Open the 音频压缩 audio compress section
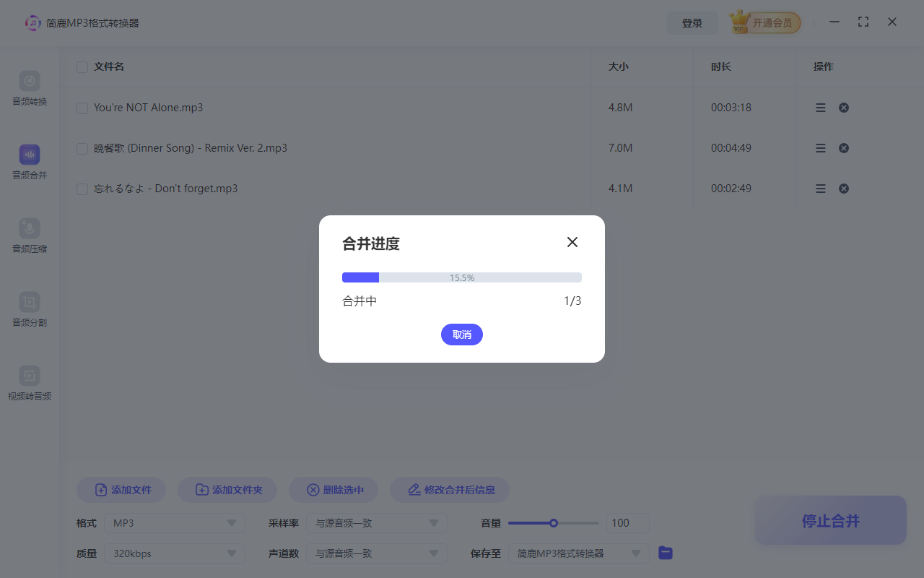The width and height of the screenshot is (924, 578). (30, 236)
